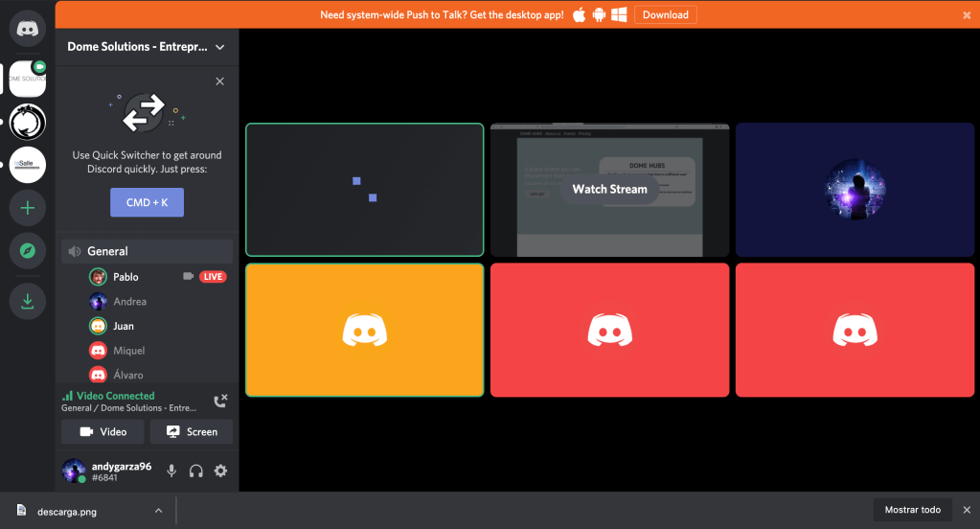Click the Download Apps arrow icon in sidebar

pos(27,302)
